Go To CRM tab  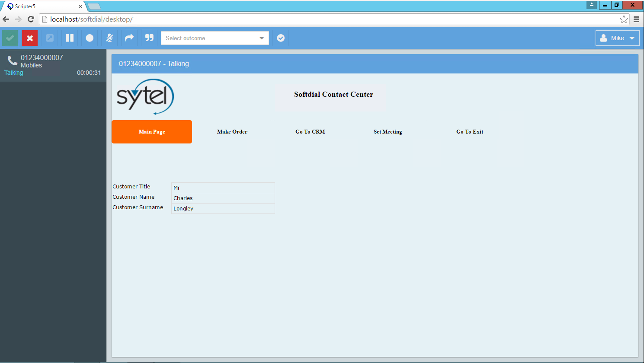point(310,132)
